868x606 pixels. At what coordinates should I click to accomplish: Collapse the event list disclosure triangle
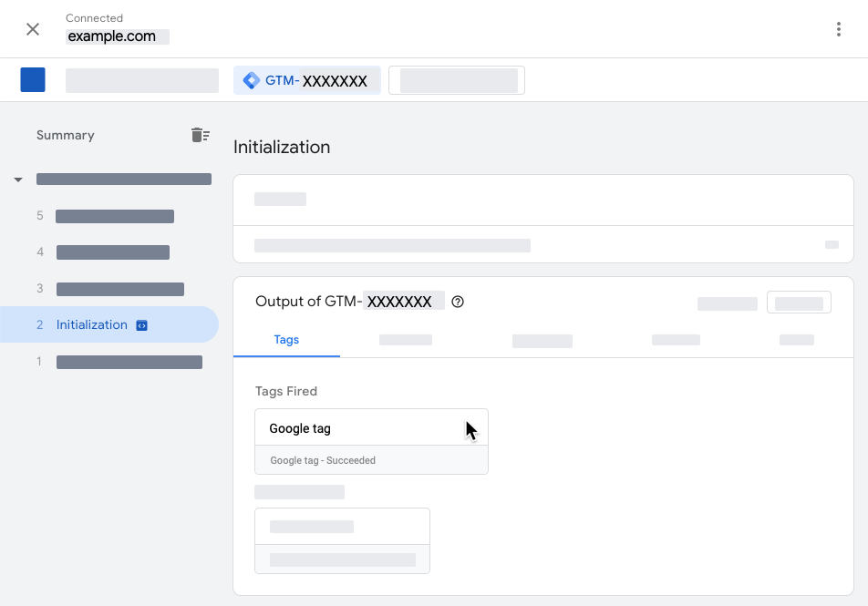(18, 180)
